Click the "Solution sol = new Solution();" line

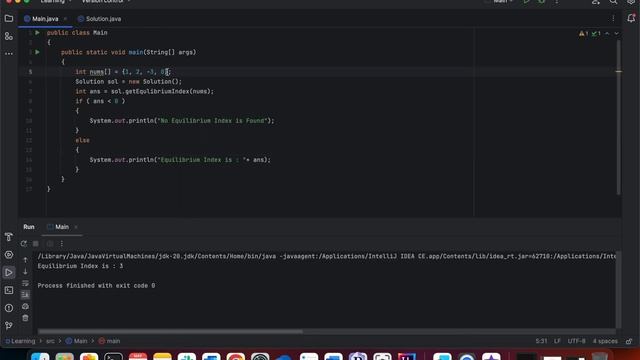(x=129, y=82)
